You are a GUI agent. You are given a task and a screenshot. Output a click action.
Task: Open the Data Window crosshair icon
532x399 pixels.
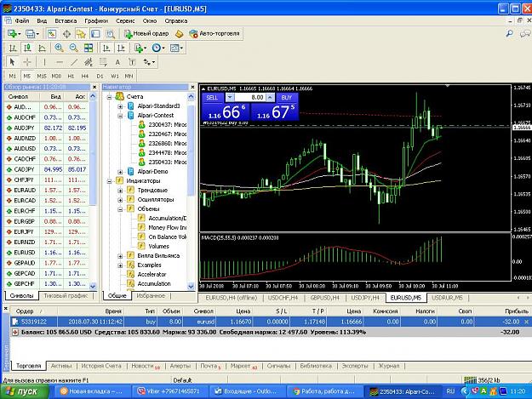66,33
